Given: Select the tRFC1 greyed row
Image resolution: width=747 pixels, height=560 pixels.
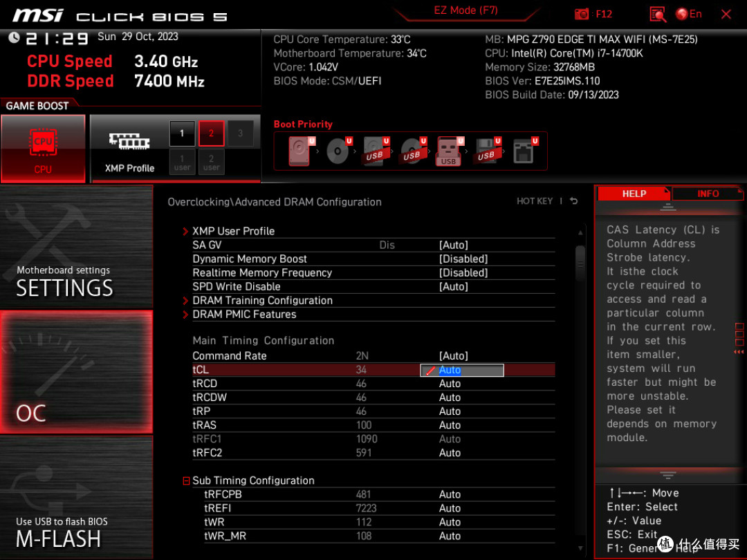Looking at the screenshot, I should 373,438.
